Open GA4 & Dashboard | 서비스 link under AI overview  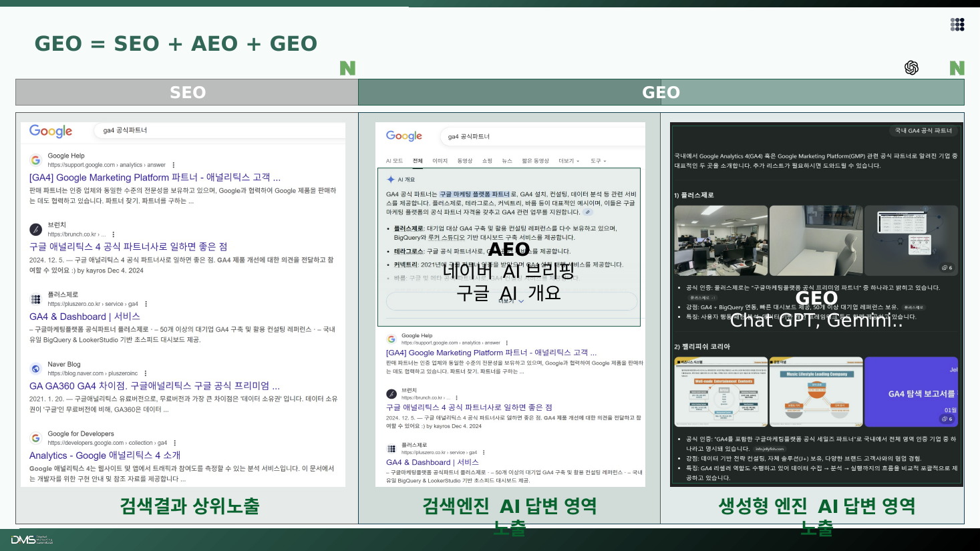coord(432,462)
